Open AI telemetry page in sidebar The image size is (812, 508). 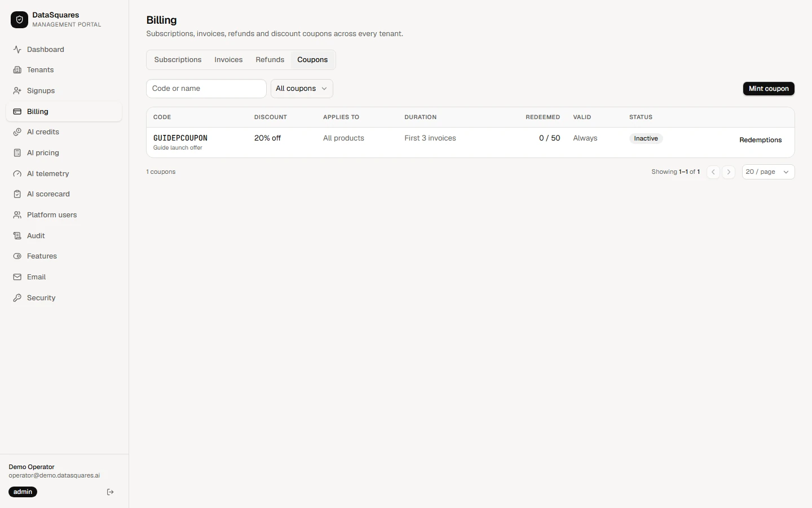click(x=64, y=174)
